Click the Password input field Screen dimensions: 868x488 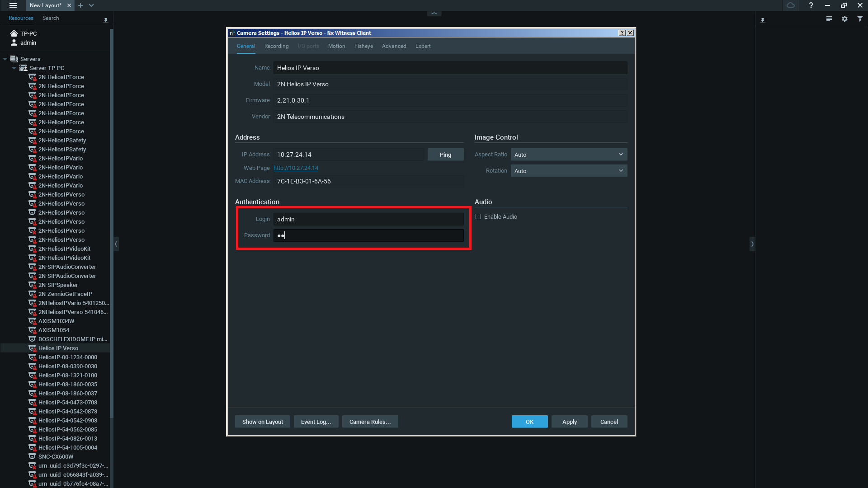368,235
